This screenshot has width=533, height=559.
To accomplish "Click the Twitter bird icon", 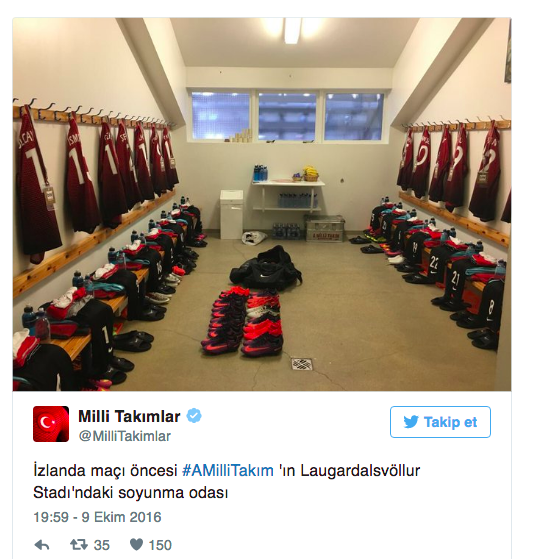I will 411,422.
